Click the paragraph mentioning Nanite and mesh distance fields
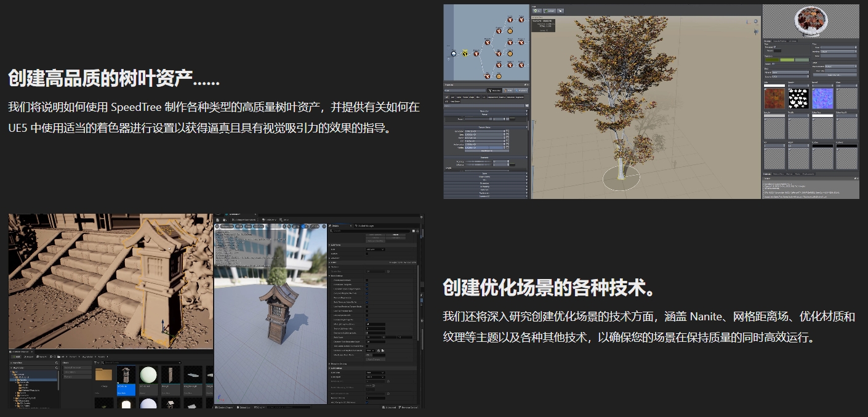The image size is (868, 417). click(649, 327)
